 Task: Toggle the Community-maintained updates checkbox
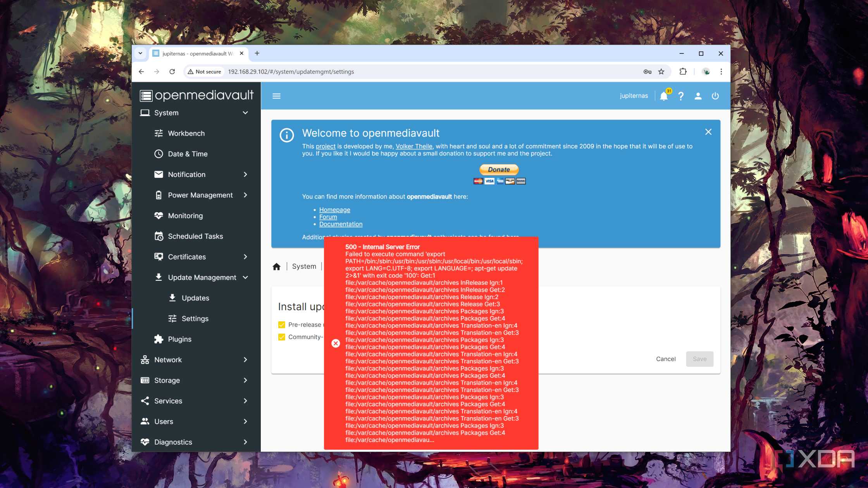[282, 337]
